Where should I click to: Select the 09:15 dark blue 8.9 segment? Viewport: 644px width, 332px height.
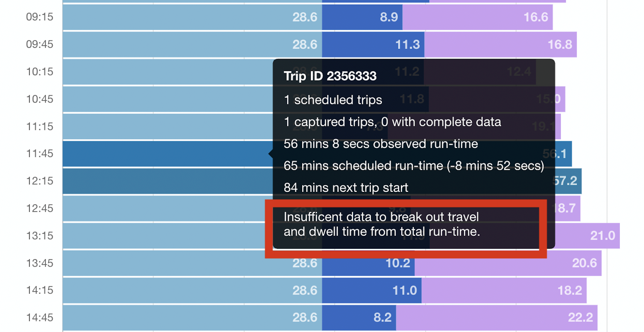pos(362,17)
